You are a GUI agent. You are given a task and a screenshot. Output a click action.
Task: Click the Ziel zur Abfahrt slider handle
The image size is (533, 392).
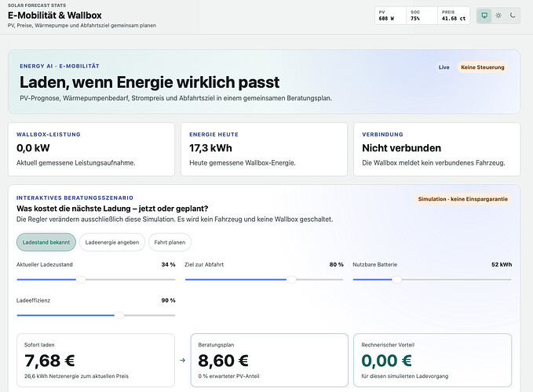[x=291, y=280]
